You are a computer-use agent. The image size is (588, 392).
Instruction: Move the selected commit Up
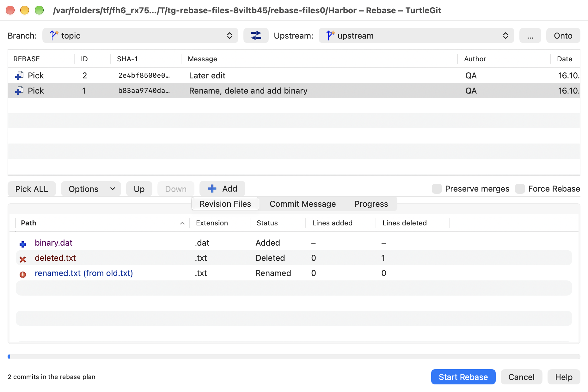(x=139, y=189)
